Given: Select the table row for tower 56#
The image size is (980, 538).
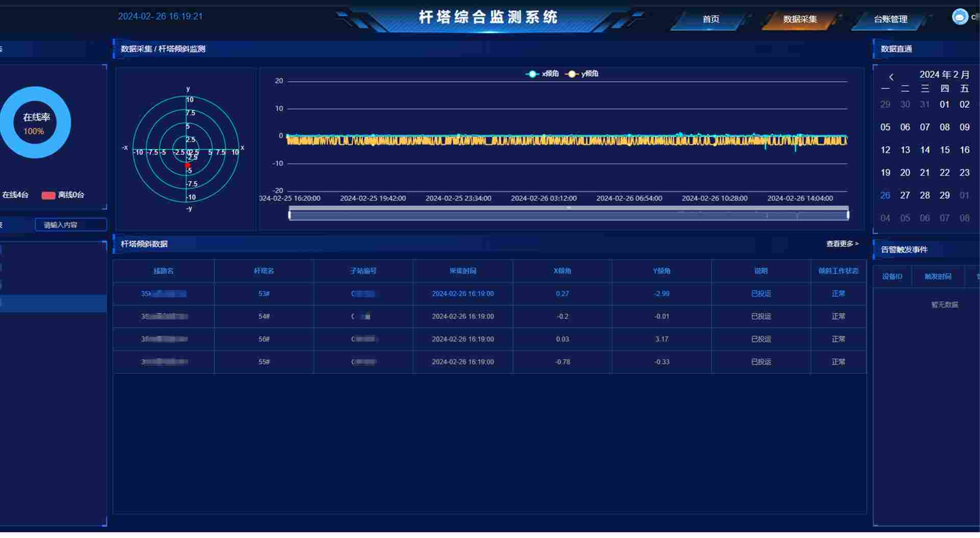Looking at the screenshot, I should point(489,339).
